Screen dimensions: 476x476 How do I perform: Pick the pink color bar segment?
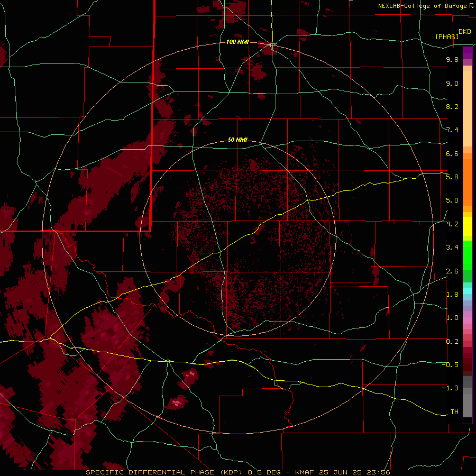pos(467,321)
